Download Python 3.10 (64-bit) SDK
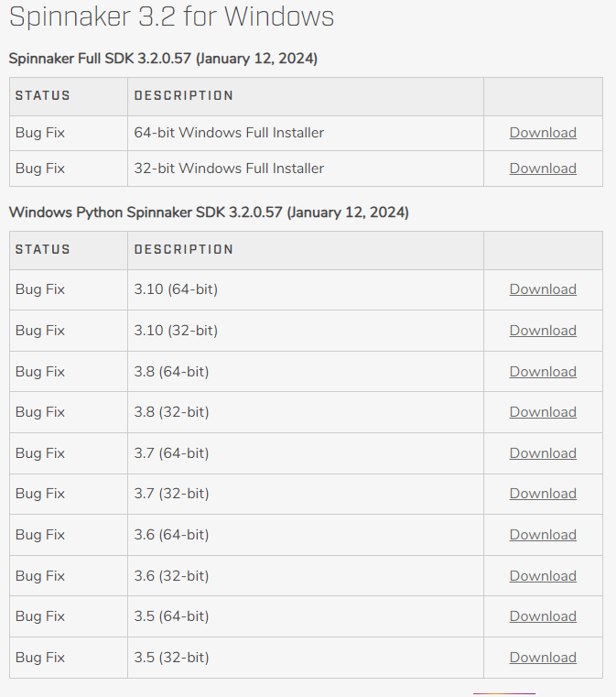616x697 pixels. (x=543, y=289)
